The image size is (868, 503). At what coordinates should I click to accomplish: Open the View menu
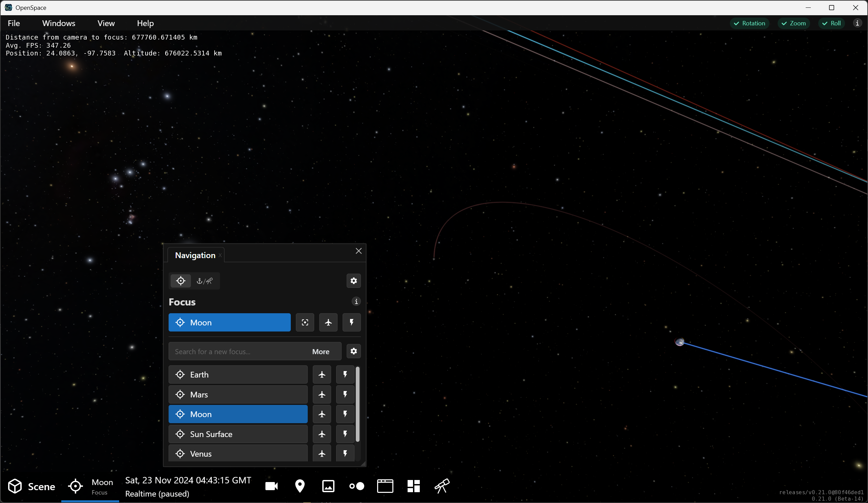point(106,23)
